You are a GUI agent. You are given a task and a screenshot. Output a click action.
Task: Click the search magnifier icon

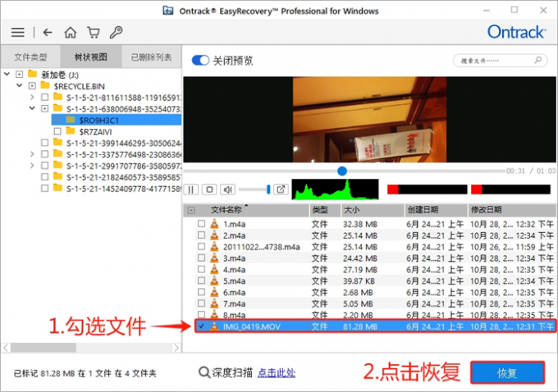point(538,60)
